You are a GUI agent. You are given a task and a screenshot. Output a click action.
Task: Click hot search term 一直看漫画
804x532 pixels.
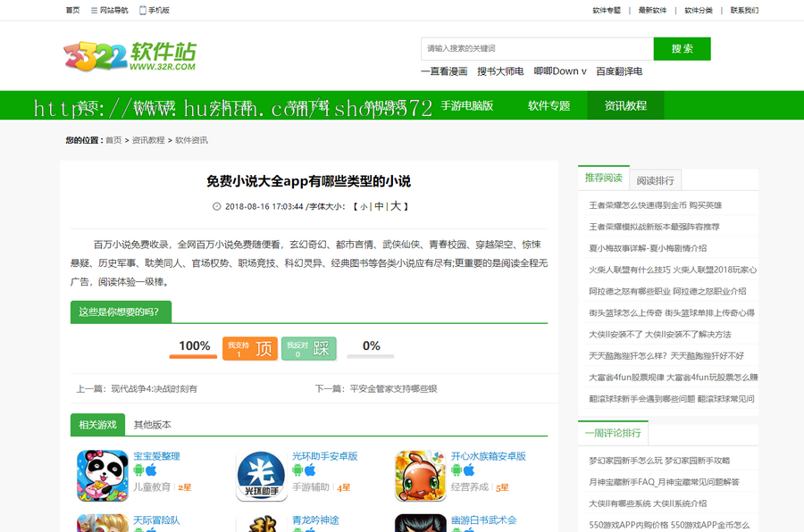click(x=444, y=71)
